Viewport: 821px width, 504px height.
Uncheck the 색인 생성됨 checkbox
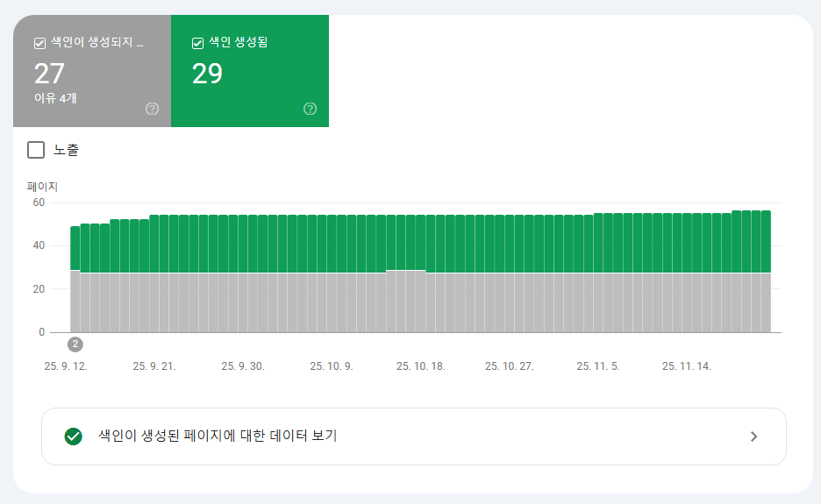pyautogui.click(x=197, y=43)
